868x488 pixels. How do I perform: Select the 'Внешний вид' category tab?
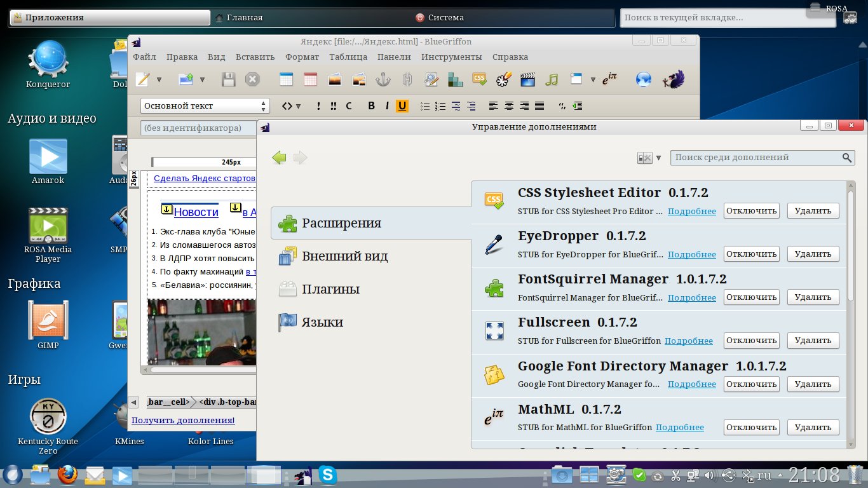344,256
